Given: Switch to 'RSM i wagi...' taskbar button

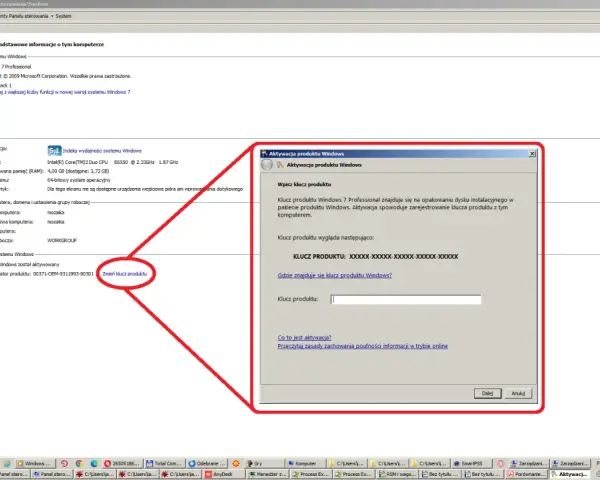Looking at the screenshot, I should point(397,475).
